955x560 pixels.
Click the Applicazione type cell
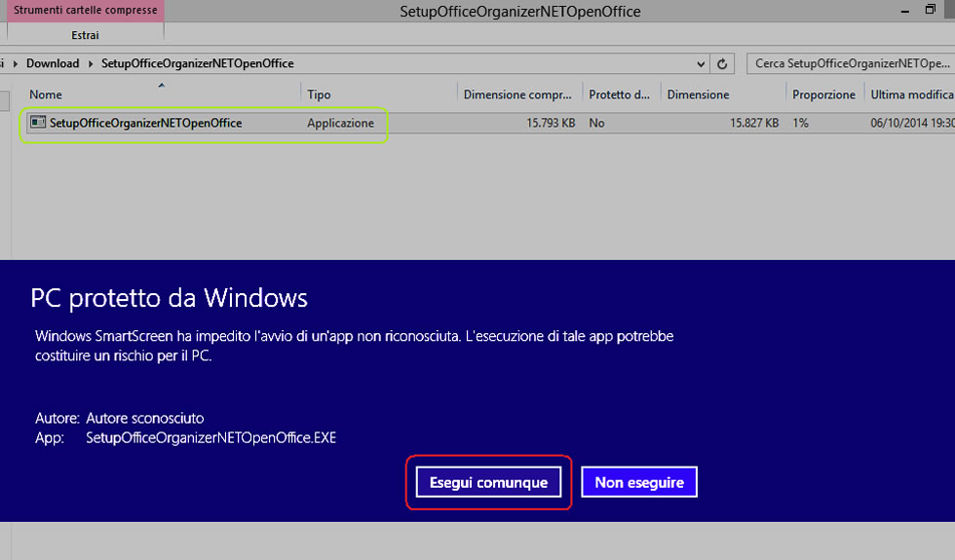coord(340,123)
